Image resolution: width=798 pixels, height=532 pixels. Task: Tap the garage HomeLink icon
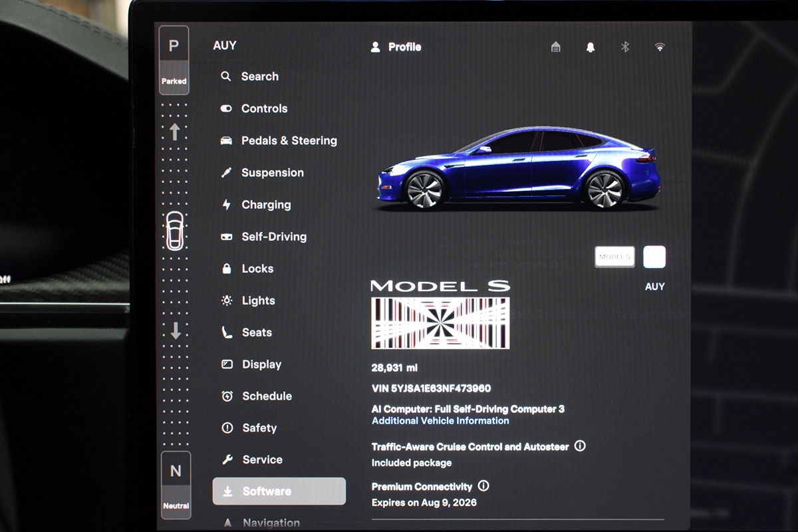point(556,47)
